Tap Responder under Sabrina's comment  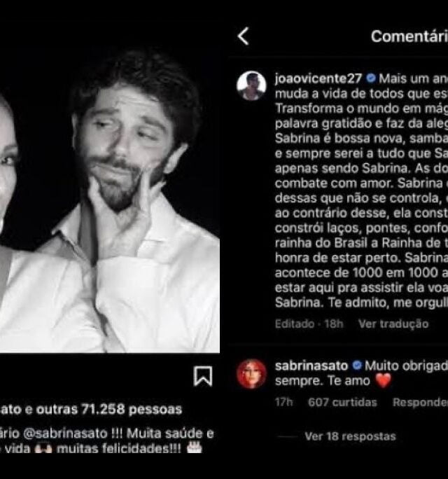pyautogui.click(x=420, y=403)
